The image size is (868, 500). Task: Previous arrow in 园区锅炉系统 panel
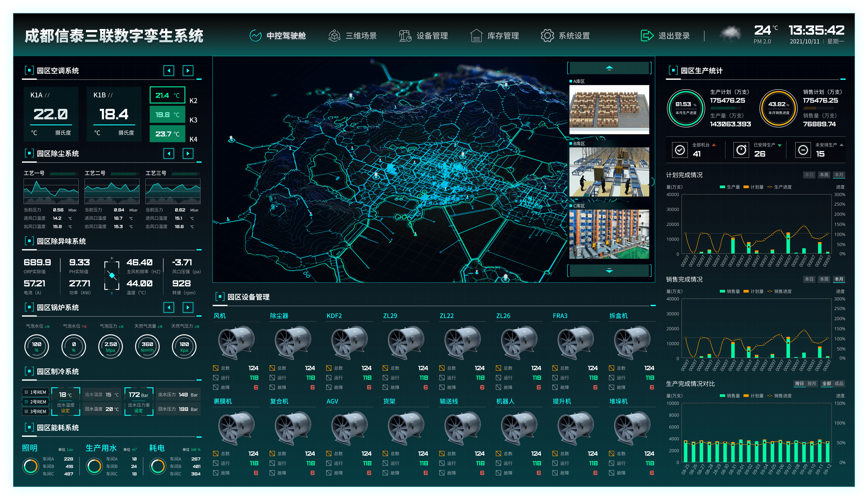pos(169,307)
